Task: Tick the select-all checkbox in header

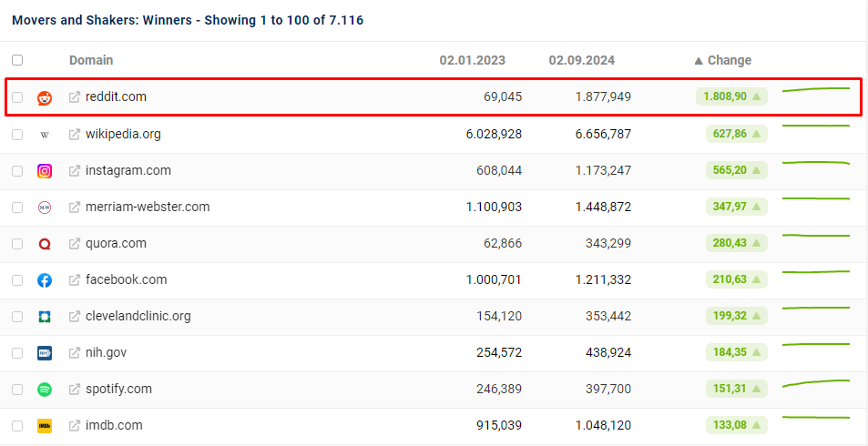Action: tap(17, 60)
